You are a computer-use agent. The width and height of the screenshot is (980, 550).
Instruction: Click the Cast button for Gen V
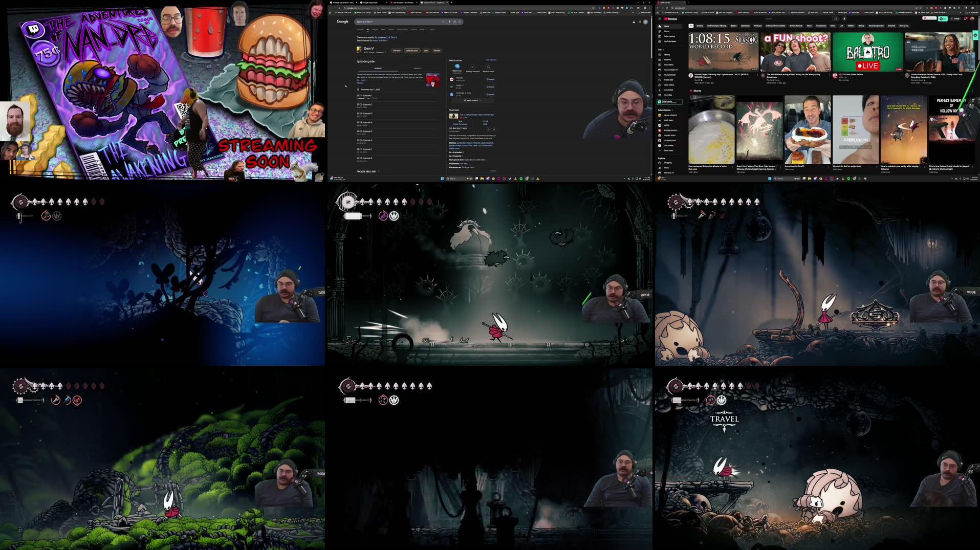click(x=426, y=51)
